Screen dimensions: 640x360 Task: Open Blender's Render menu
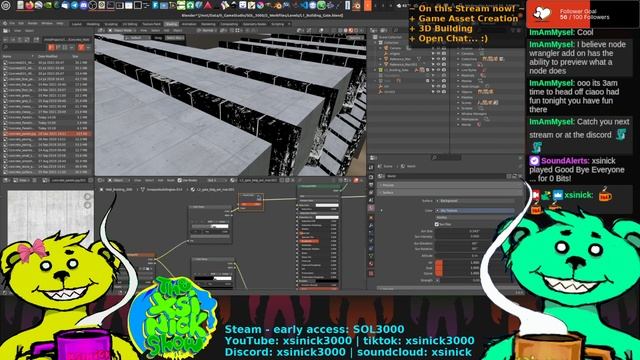(x=33, y=24)
